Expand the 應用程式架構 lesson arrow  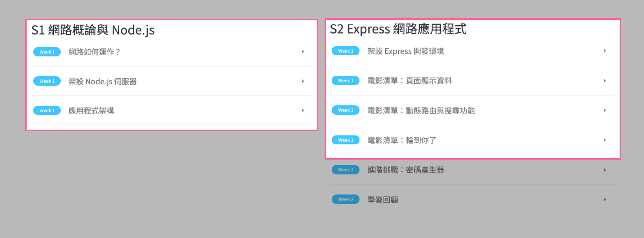[303, 111]
